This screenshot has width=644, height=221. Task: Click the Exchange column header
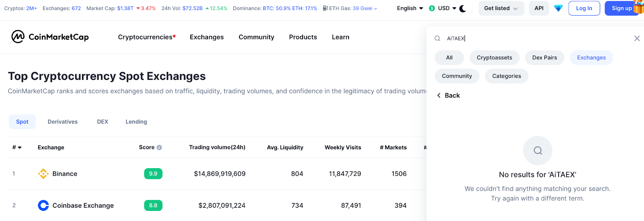pyautogui.click(x=51, y=148)
